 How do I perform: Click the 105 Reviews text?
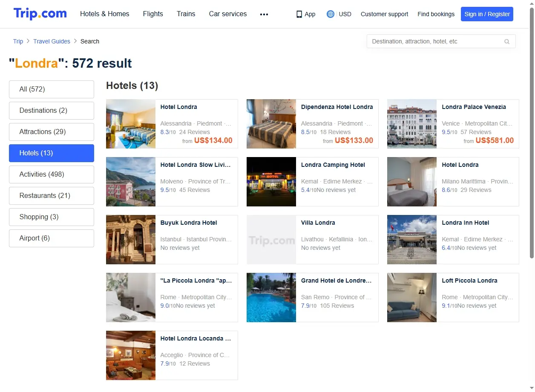pos(337,306)
